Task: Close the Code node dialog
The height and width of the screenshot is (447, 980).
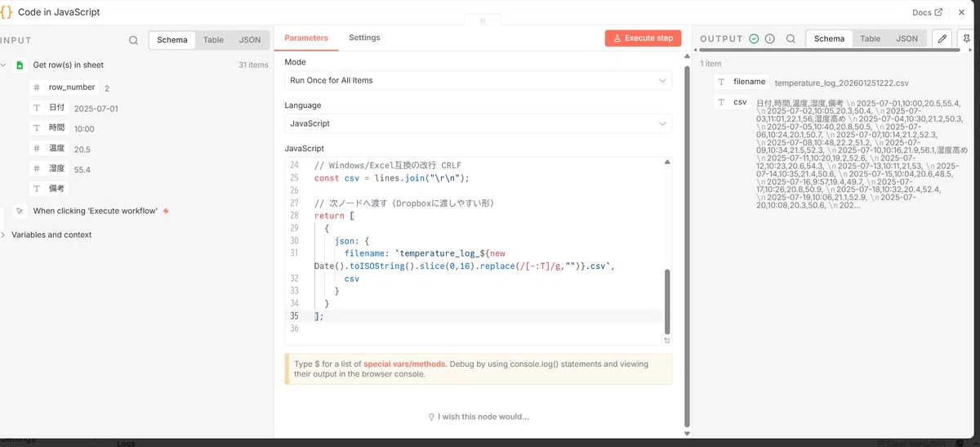Action: pyautogui.click(x=963, y=12)
